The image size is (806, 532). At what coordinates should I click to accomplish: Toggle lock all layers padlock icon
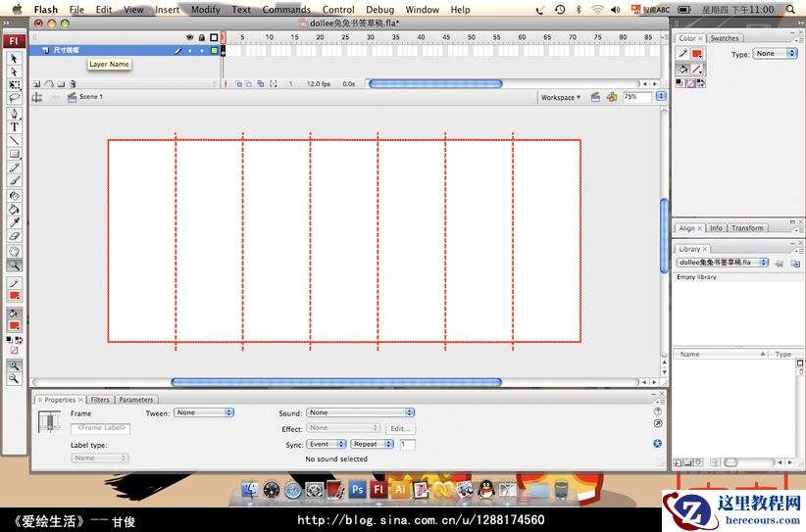tap(201, 37)
